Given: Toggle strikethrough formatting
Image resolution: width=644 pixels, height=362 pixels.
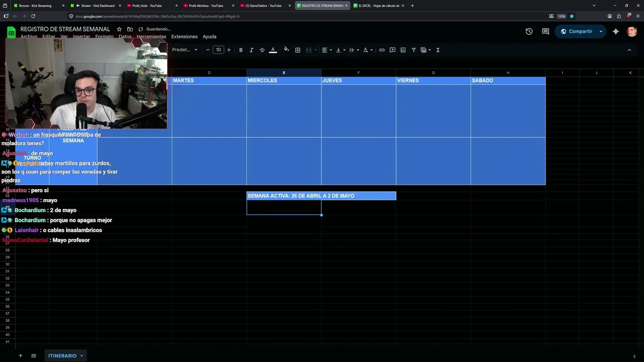Looking at the screenshot, I should (262, 50).
